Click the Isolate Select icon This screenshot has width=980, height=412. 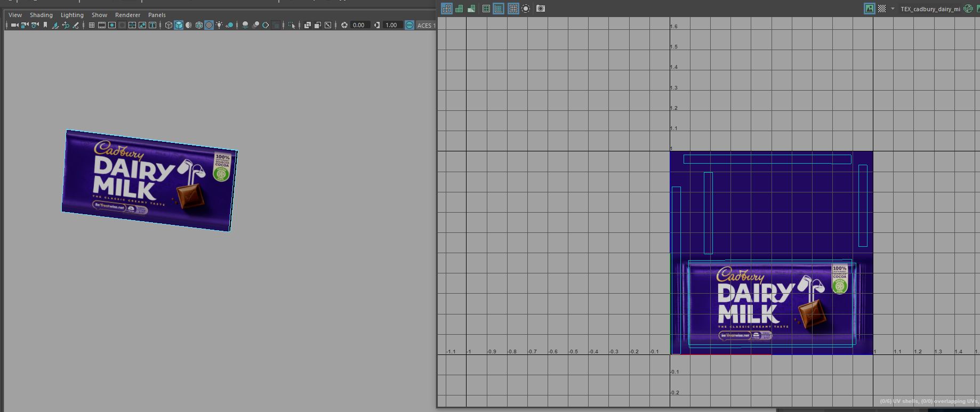(x=292, y=25)
